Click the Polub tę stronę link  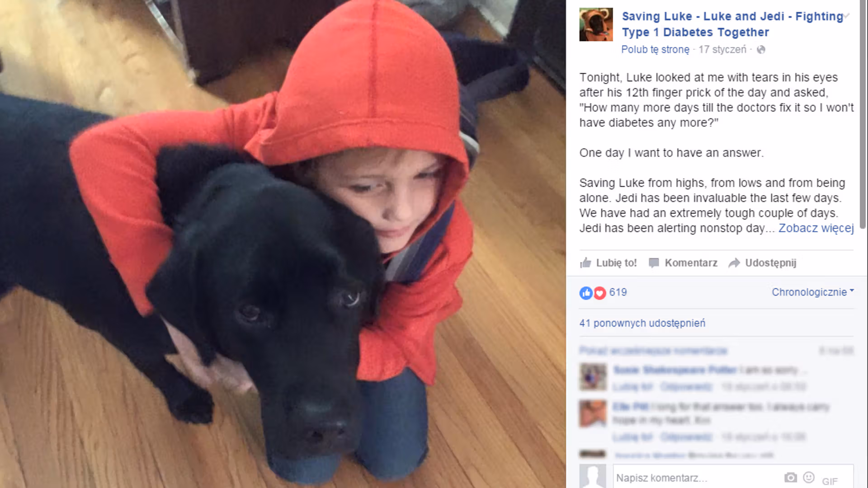click(x=655, y=50)
